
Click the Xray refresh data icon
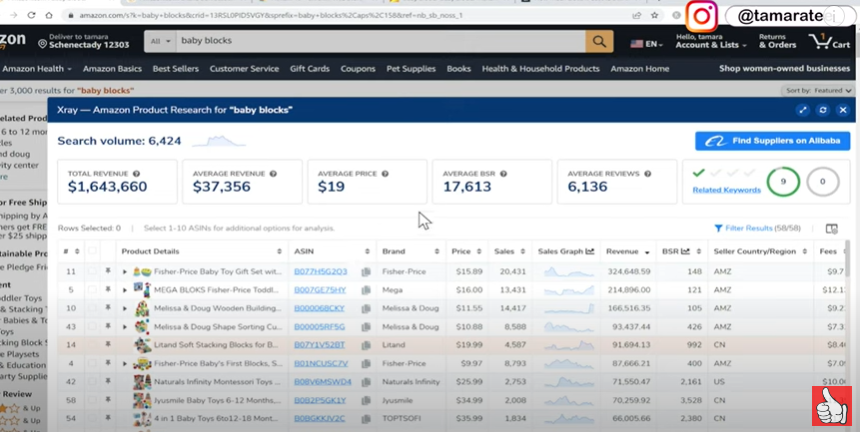point(823,110)
